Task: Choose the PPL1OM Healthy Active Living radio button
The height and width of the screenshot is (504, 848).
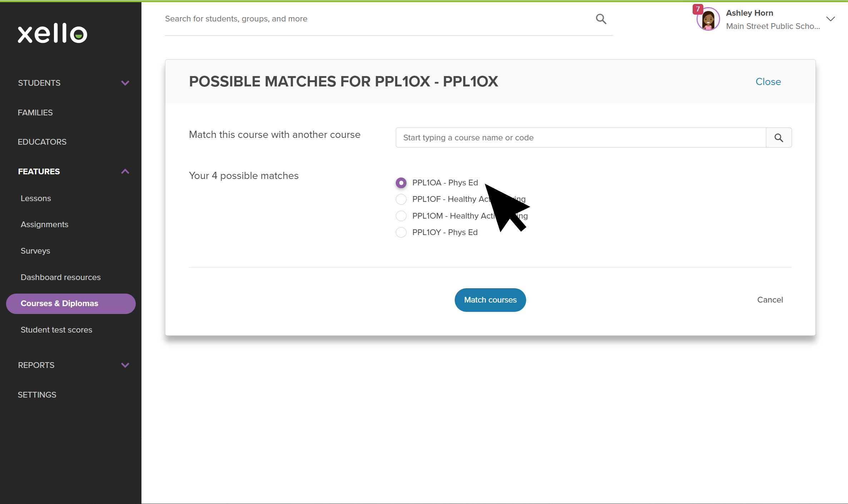Action: point(401,216)
